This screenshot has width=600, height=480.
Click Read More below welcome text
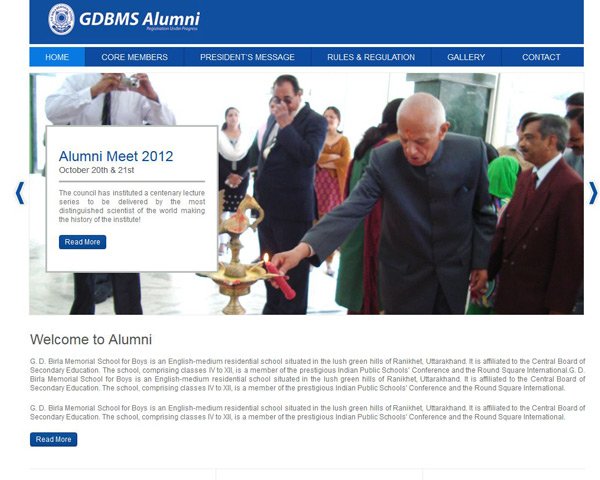pyautogui.click(x=54, y=439)
